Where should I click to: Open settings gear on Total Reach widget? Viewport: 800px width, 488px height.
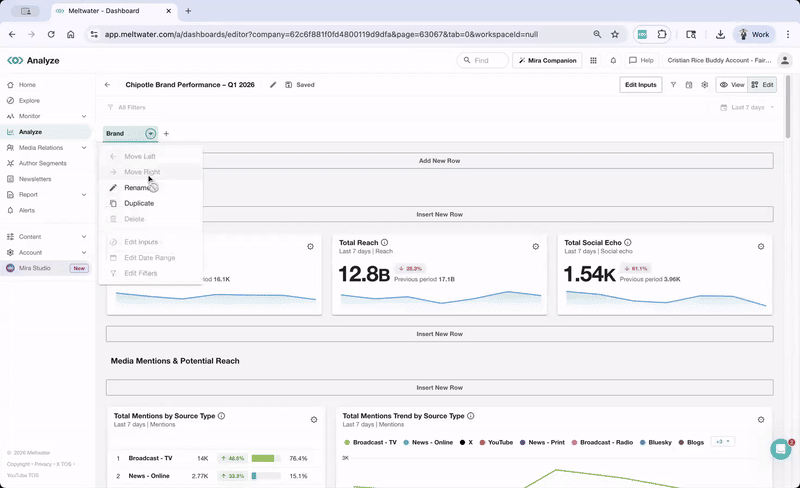tap(536, 247)
